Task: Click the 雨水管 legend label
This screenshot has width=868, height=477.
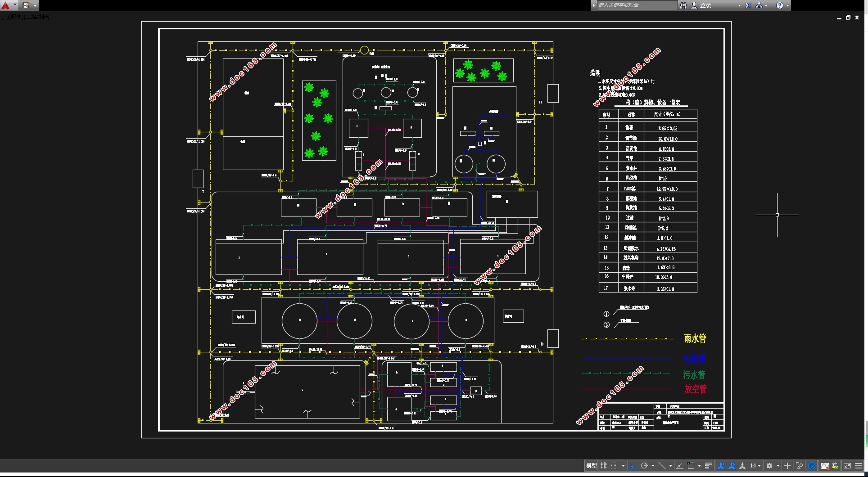Action: (695, 338)
